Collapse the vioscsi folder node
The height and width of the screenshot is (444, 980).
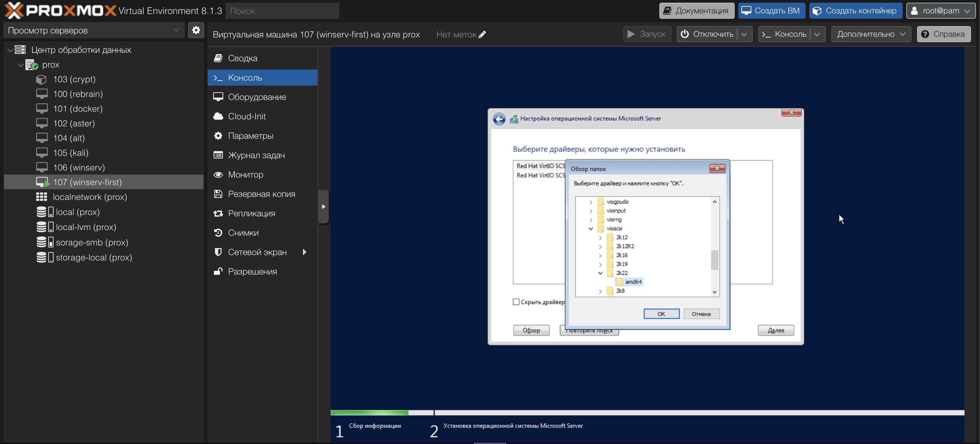tap(591, 228)
